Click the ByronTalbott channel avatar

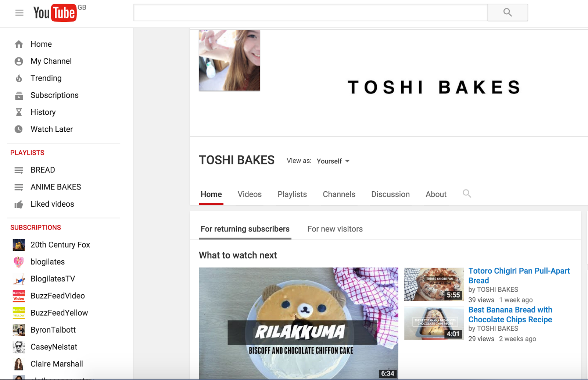[x=19, y=330]
